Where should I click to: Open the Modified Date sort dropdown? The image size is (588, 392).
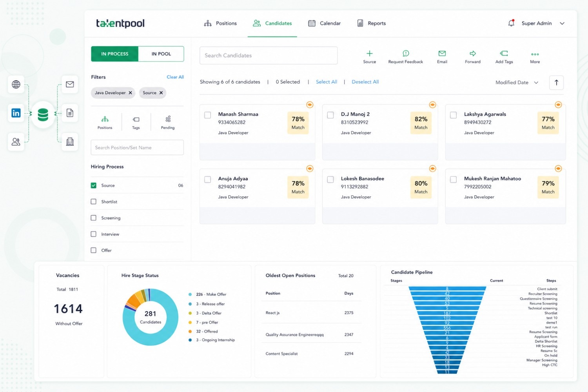[517, 82]
